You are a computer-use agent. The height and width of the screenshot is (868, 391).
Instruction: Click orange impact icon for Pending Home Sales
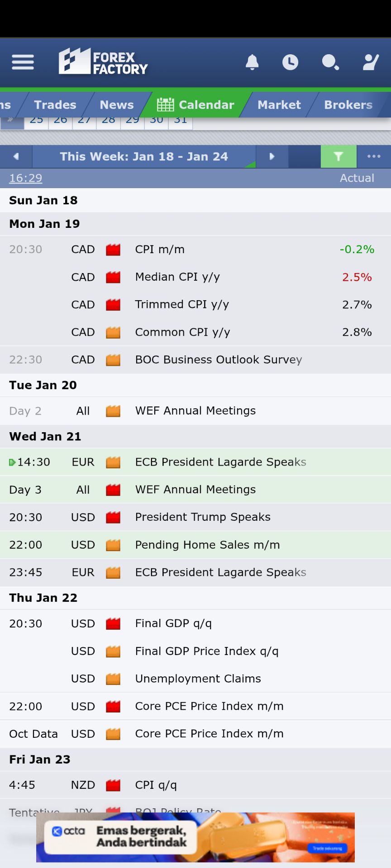pyautogui.click(x=113, y=545)
